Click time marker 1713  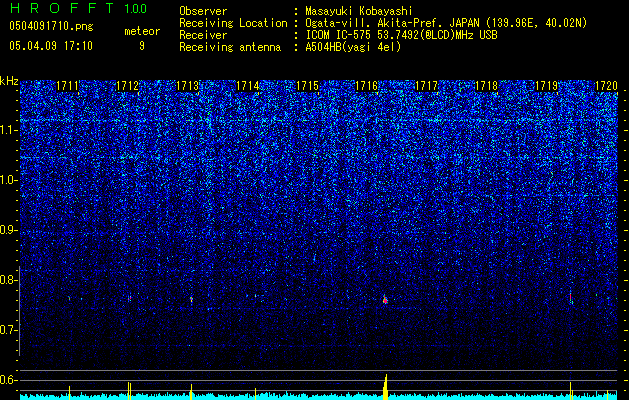pyautogui.click(x=188, y=86)
